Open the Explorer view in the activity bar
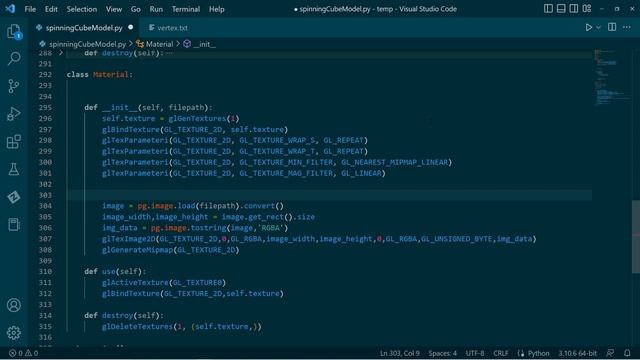640x360 pixels. [x=13, y=31]
